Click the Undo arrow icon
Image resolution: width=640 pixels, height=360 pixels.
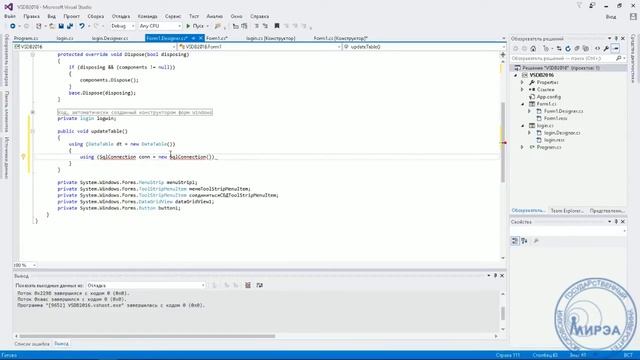pos(82,26)
